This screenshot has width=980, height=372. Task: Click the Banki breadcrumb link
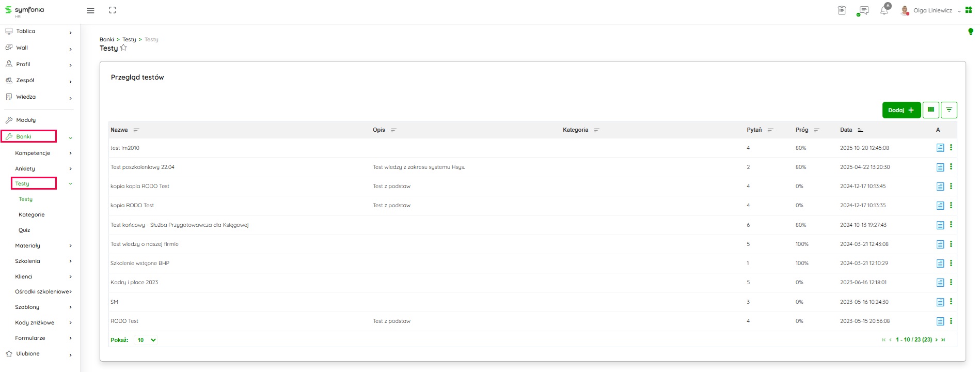(106, 39)
